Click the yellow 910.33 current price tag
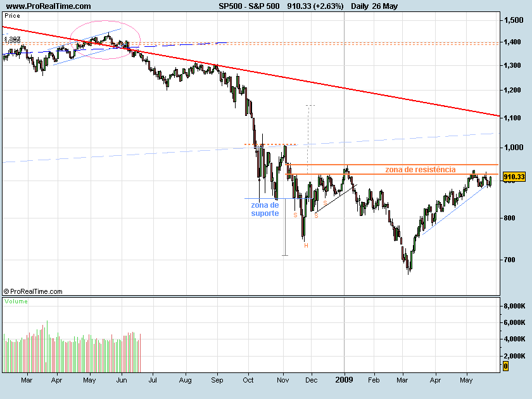Viewport: 532px width, 399px height. [x=514, y=177]
